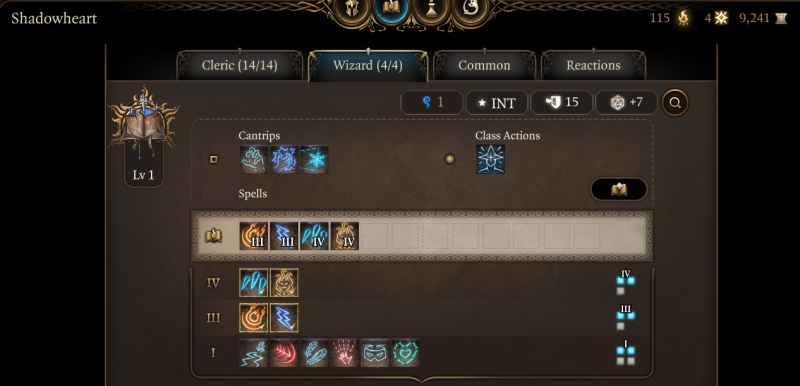Viewport: 800px width, 386px height.
Task: Open the helmet character sheet icon at top
Action: click(352, 9)
